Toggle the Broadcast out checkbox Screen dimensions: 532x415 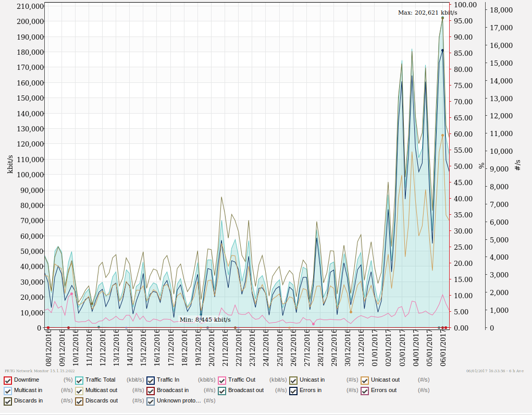pyautogui.click(x=222, y=390)
